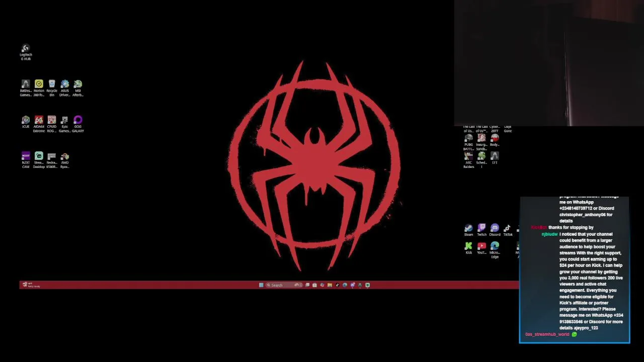The image size is (644, 362).
Task: Launch Bodycam desktop icon
Action: [495, 140]
